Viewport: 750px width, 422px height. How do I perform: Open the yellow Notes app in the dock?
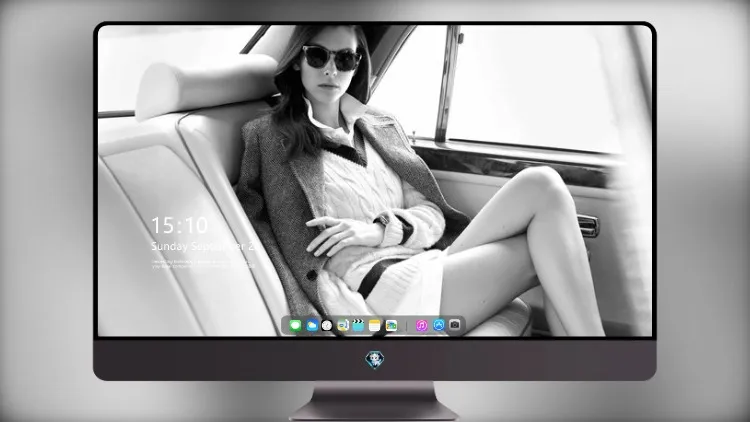375,326
